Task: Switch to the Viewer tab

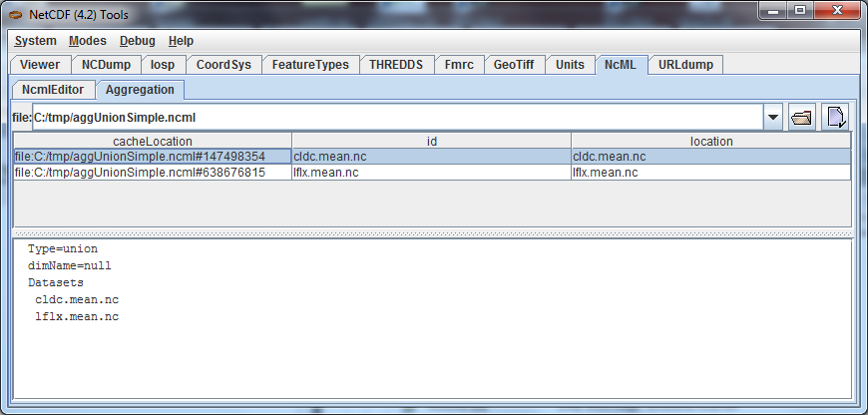Action: pyautogui.click(x=40, y=65)
